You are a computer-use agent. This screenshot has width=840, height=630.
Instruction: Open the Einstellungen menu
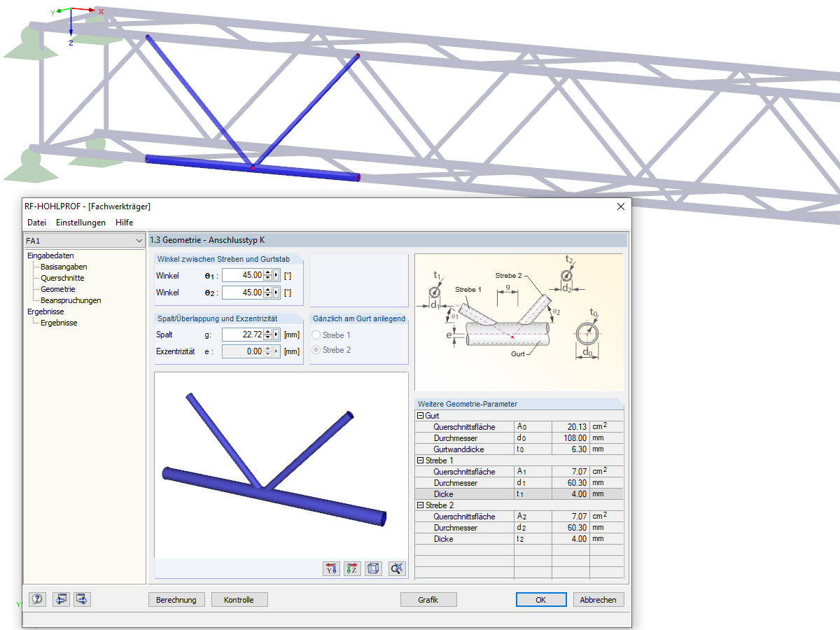tap(80, 223)
